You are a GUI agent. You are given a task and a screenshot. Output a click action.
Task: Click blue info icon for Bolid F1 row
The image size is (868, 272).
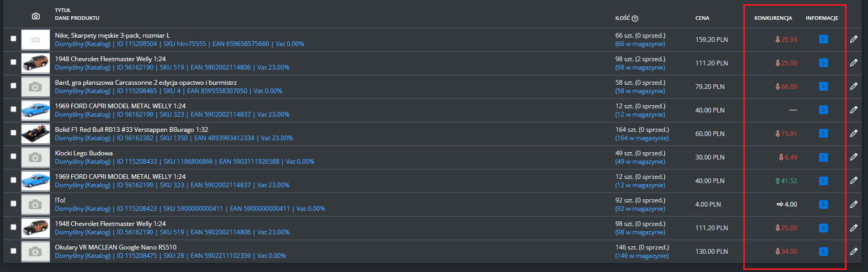823,133
